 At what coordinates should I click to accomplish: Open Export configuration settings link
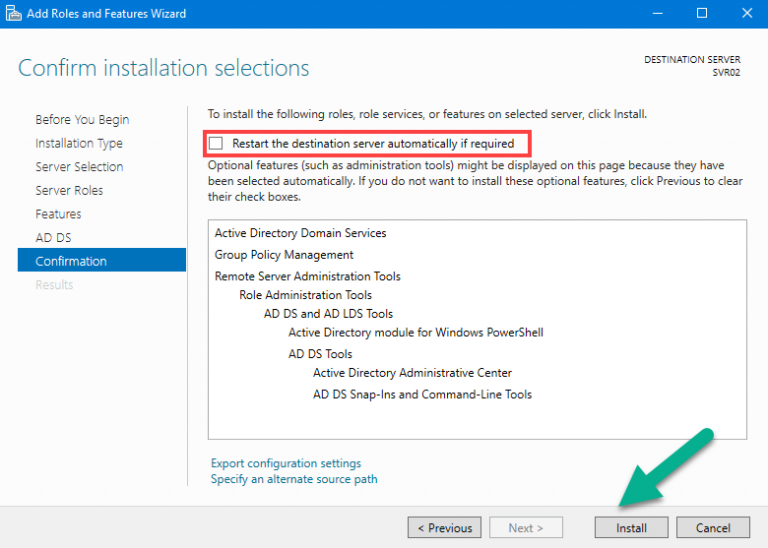click(x=286, y=463)
